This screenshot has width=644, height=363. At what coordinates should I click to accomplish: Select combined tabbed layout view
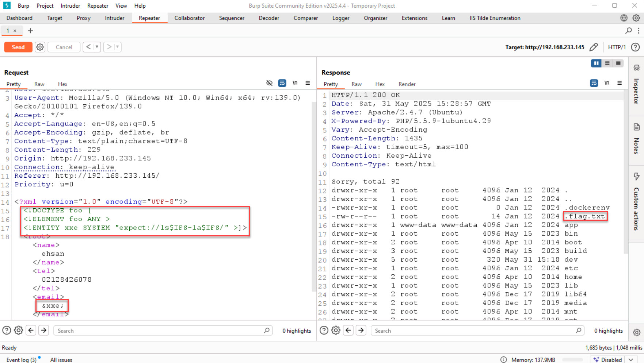[618, 63]
